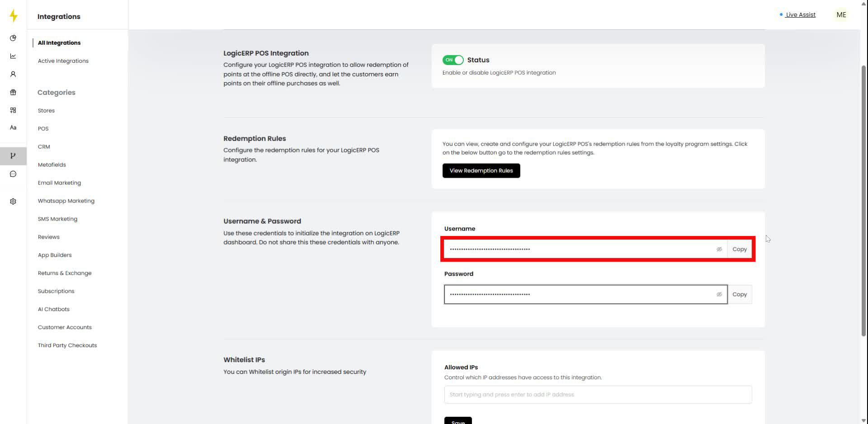Switch to Active Integrations
The image size is (868, 424).
(63, 61)
